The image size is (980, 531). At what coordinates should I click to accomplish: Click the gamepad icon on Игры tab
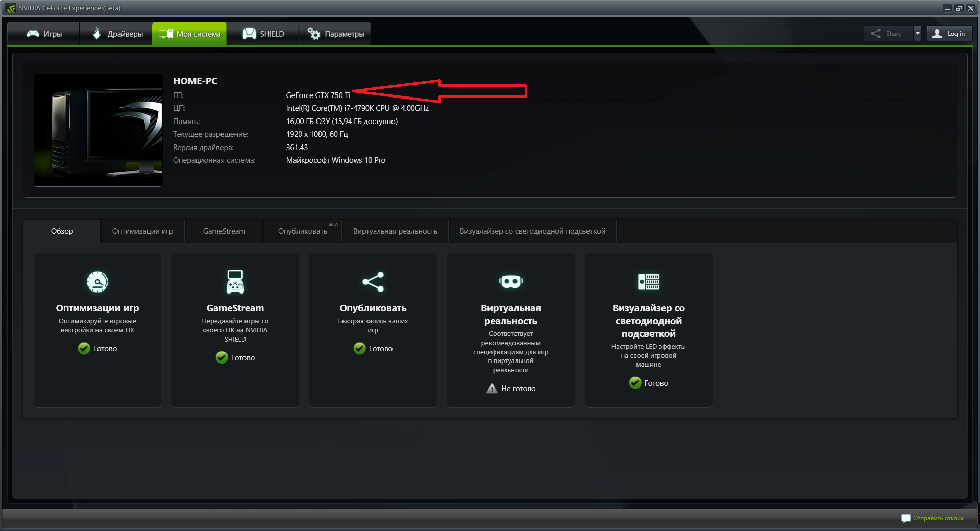click(x=33, y=34)
